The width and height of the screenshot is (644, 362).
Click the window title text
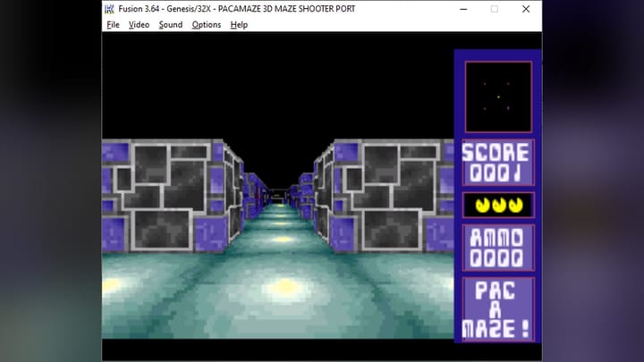[x=236, y=9]
